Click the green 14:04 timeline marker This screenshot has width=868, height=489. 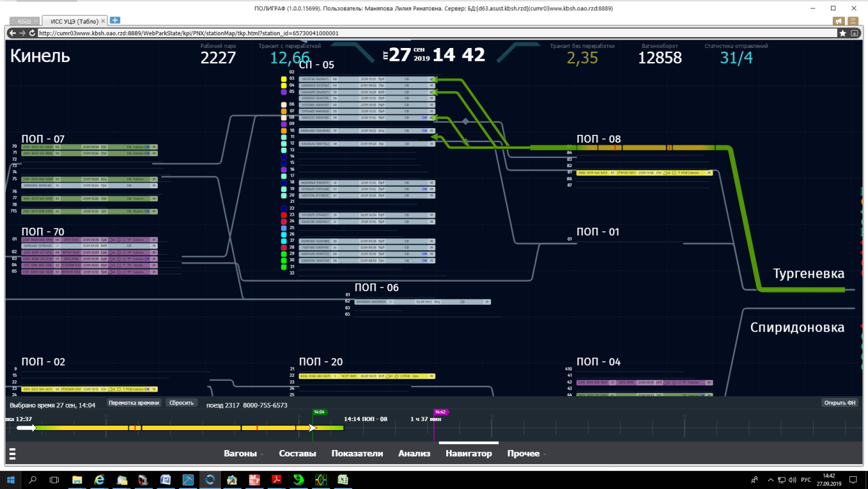tap(319, 412)
